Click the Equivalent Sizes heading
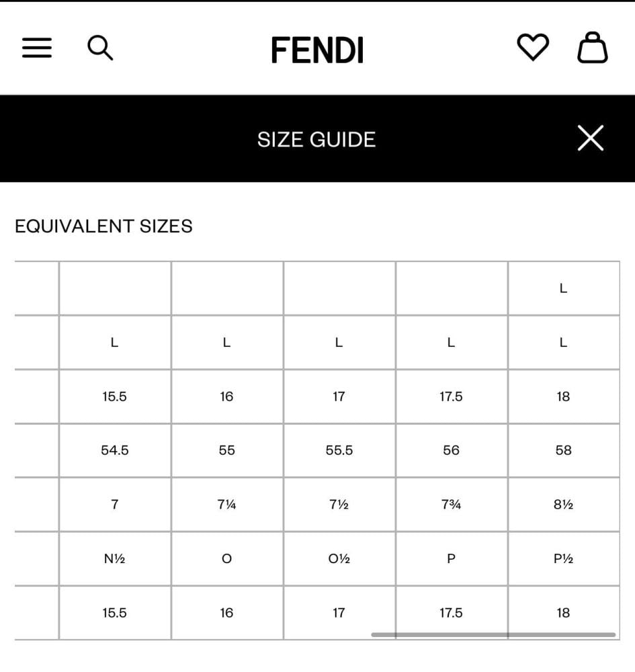 click(x=103, y=226)
